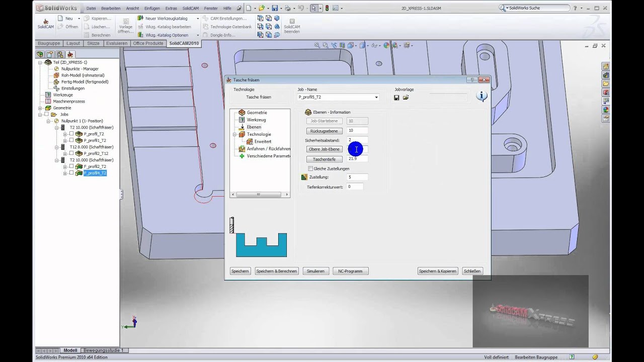Switch to the Evaluieren tab
The width and height of the screenshot is (644, 362).
pyautogui.click(x=117, y=43)
